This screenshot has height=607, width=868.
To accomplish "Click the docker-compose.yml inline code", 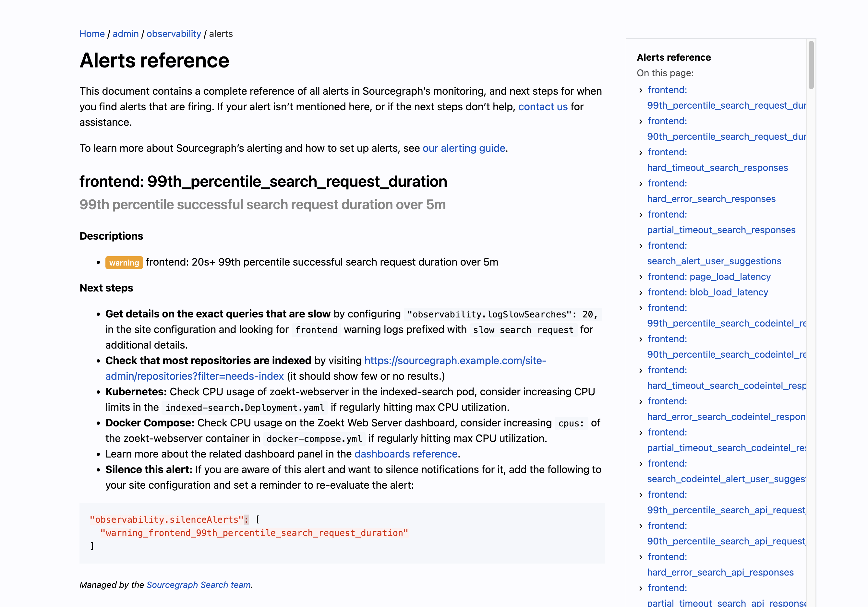I will click(314, 439).
